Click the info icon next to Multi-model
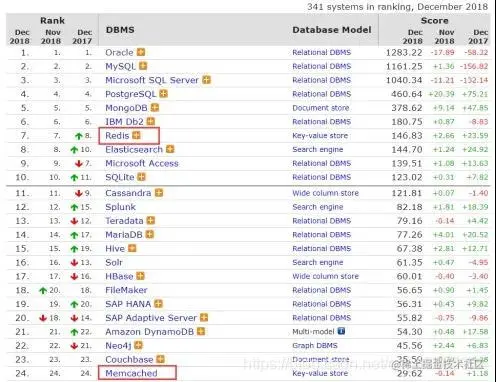The width and height of the screenshot is (496, 382). point(341,331)
